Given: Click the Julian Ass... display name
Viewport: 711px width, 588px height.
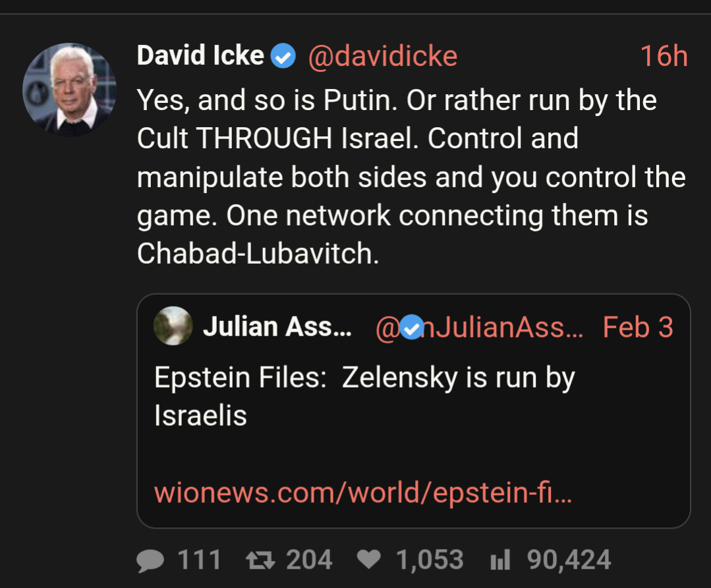Looking at the screenshot, I should pyautogui.click(x=277, y=327).
